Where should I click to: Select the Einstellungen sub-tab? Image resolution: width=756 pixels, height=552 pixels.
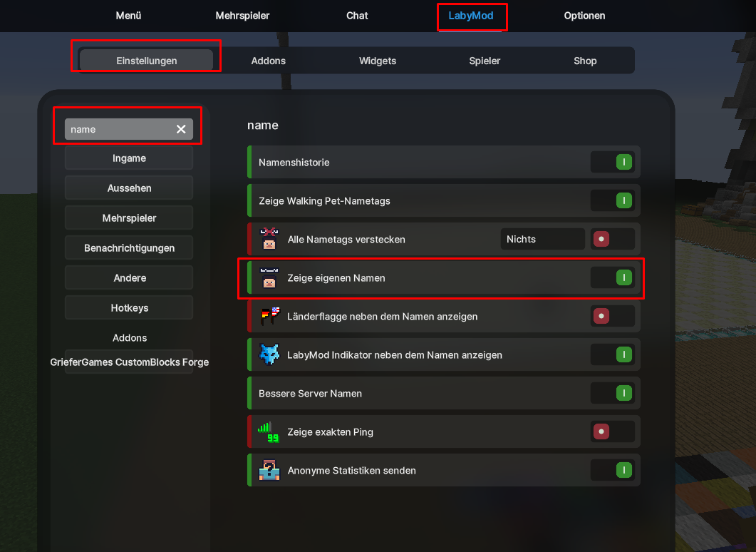146,61
